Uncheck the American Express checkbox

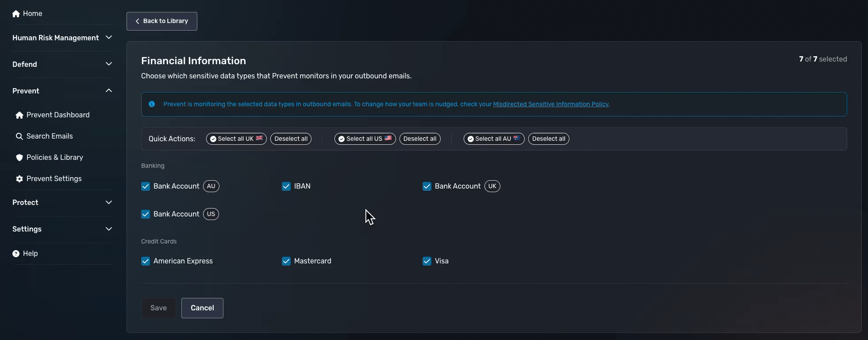point(146,261)
